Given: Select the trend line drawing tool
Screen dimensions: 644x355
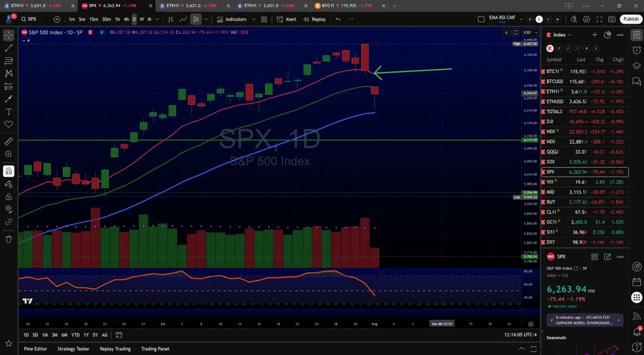Looking at the screenshot, I should point(9,48).
